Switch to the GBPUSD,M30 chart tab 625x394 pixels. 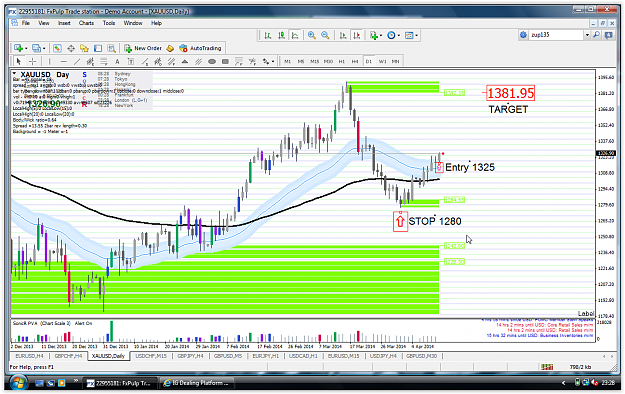coord(422,356)
